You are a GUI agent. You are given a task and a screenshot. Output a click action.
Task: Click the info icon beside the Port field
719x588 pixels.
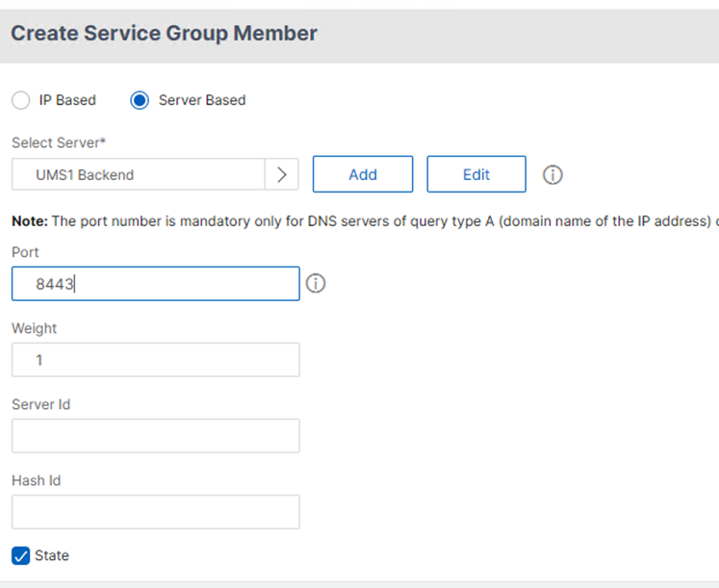(x=316, y=284)
